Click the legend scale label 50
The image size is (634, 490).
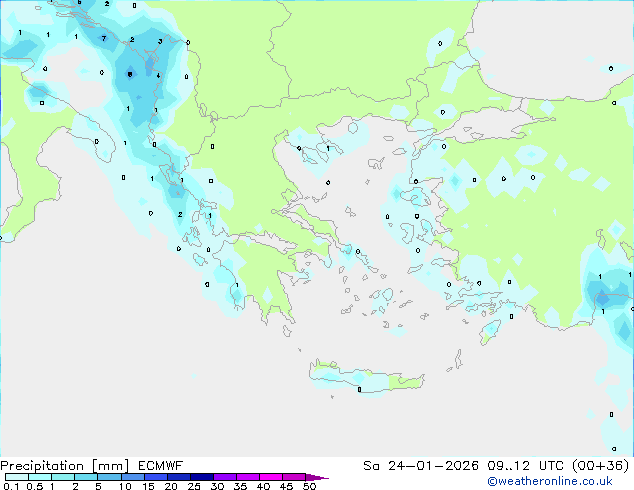pyautogui.click(x=309, y=486)
